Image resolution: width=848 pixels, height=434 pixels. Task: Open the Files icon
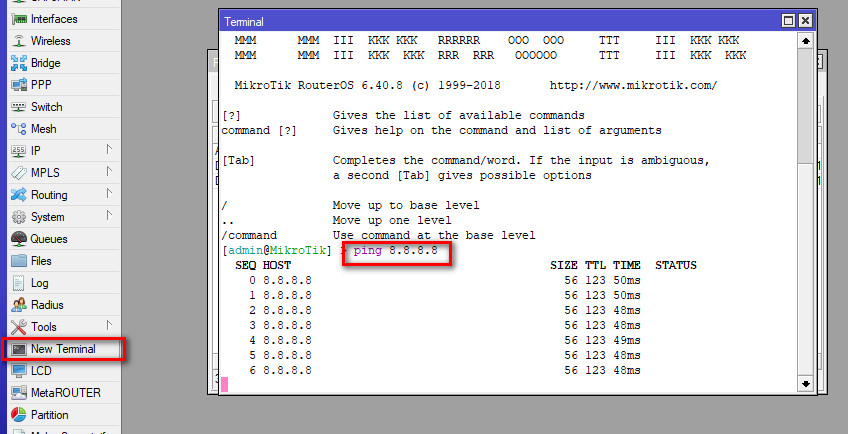[x=19, y=261]
